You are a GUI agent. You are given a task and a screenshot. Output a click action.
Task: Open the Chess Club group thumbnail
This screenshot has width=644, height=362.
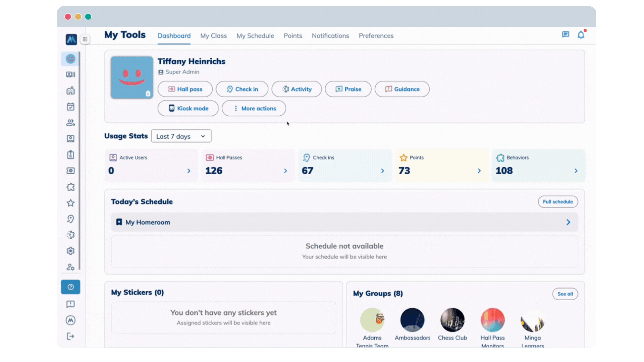click(452, 320)
